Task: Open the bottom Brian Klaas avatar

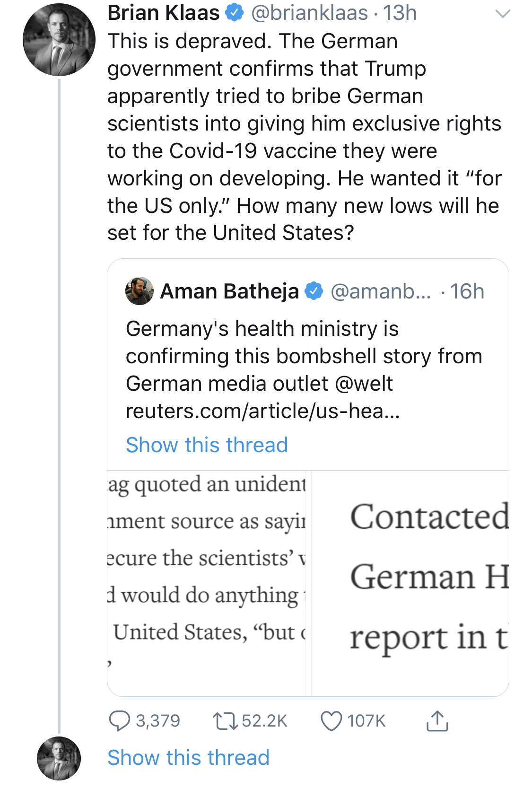Action: point(59,758)
